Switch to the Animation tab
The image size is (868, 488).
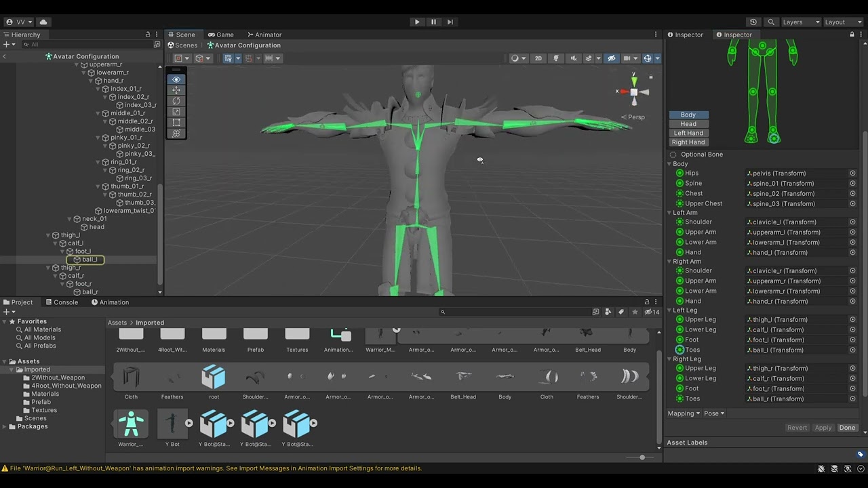pyautogui.click(x=110, y=302)
